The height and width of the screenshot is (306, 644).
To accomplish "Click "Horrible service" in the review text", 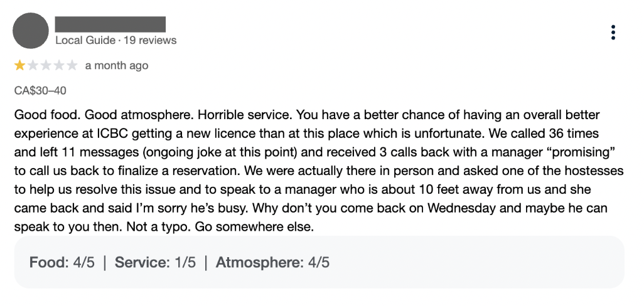I will tap(244, 115).
